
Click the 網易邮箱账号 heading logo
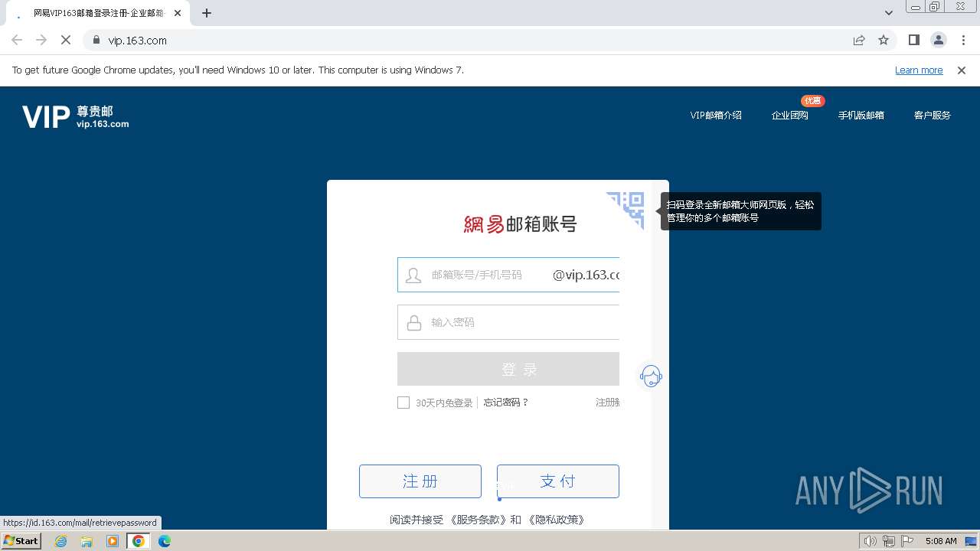coord(520,223)
